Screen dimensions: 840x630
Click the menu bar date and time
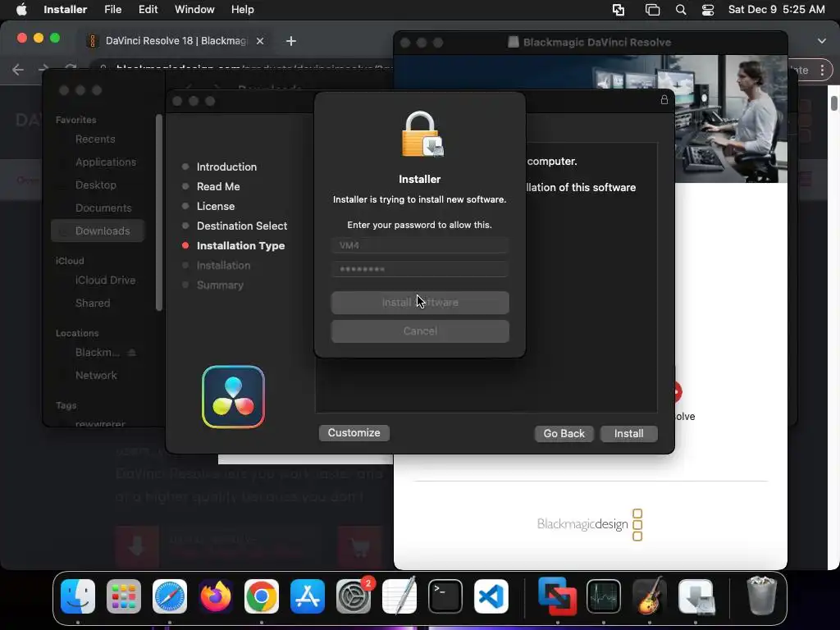(x=776, y=10)
